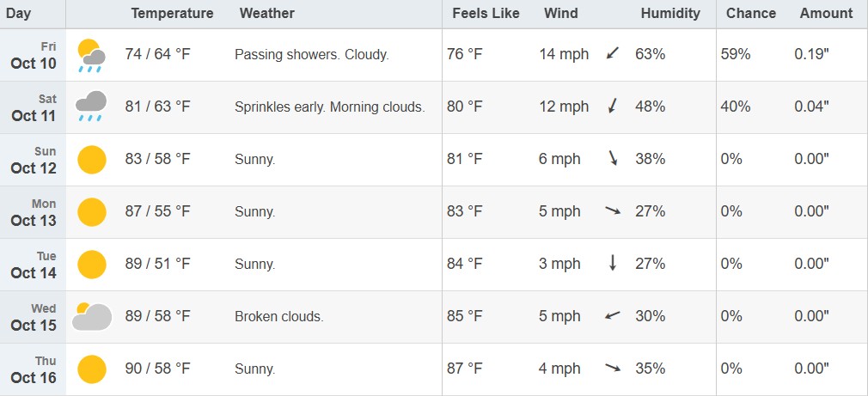The width and height of the screenshot is (868, 396).
Task: Click the Humidity column header
Action: (670, 14)
